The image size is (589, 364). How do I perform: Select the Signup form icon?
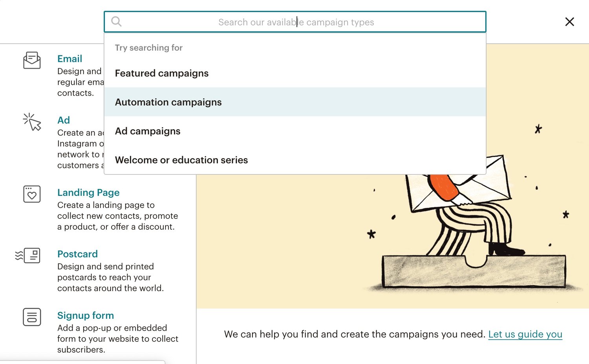point(32,317)
